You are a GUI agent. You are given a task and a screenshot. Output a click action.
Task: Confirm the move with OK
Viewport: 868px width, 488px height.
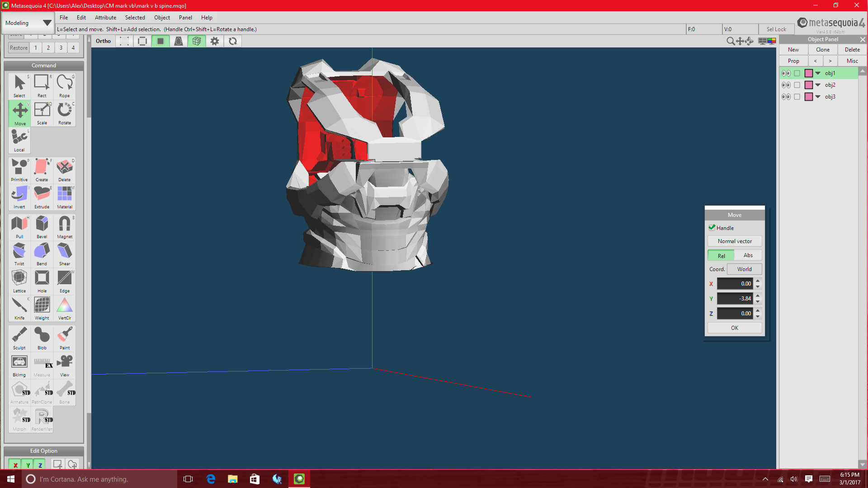pos(735,328)
